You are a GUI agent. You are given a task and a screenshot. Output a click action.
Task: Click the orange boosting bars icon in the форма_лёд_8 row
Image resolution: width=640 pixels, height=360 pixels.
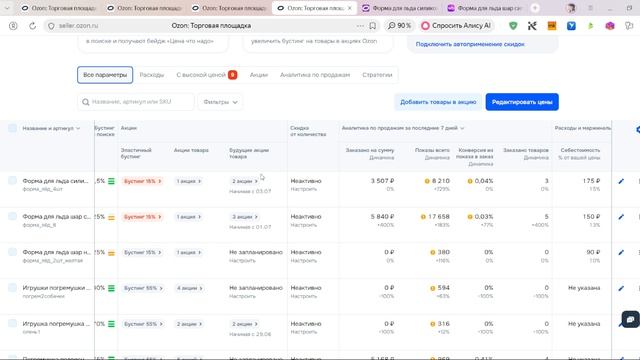point(111,217)
